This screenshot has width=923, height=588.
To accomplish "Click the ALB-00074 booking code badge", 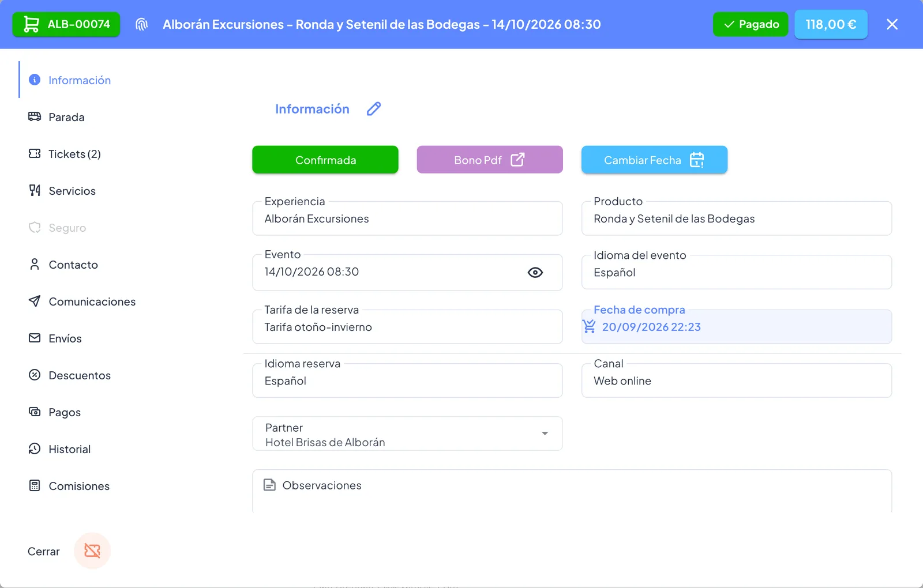I will 66,24.
